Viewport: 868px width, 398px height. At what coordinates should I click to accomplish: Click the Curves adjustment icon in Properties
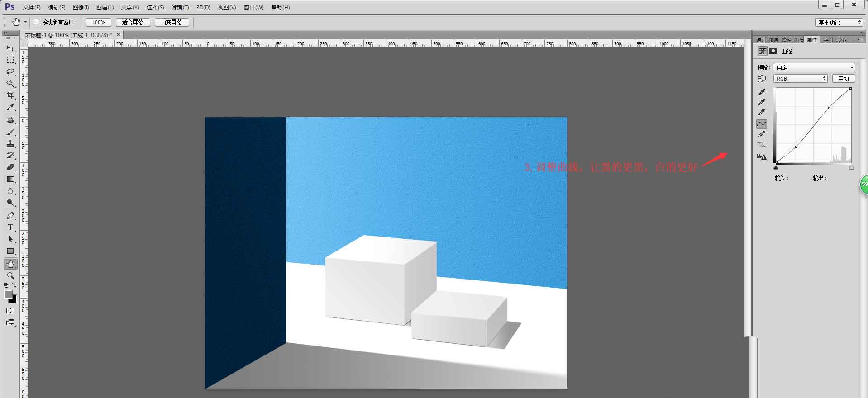coord(763,51)
